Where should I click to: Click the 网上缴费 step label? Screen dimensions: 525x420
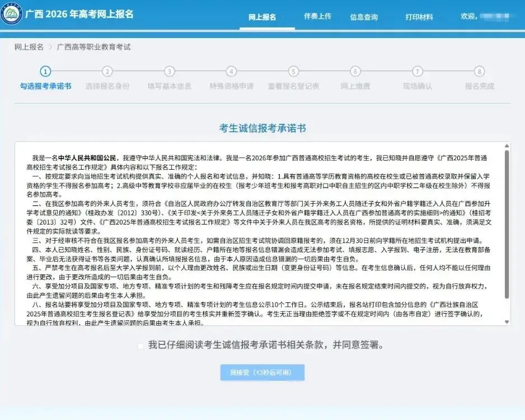pyautogui.click(x=355, y=86)
